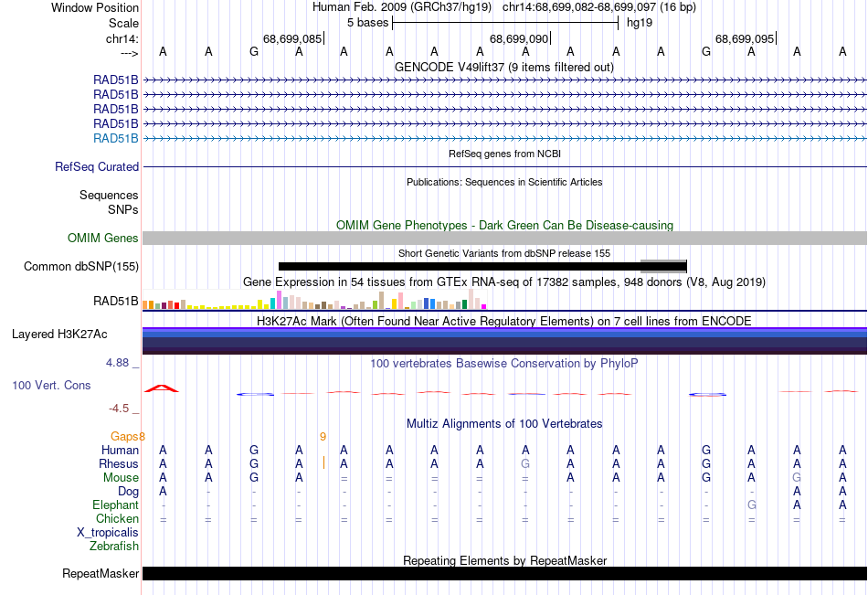
Task: Click the OMIM Gene Phenotypes green title
Action: [x=504, y=225]
